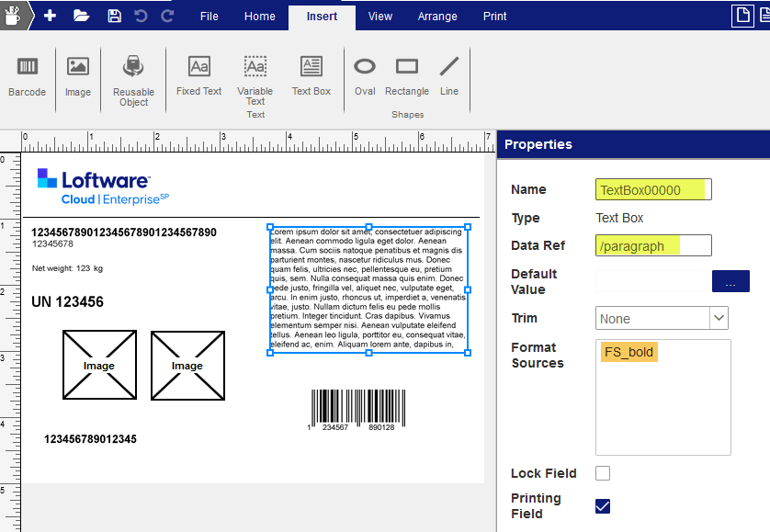
Task: Uncheck the Printing Field checkbox
Action: coord(603,506)
